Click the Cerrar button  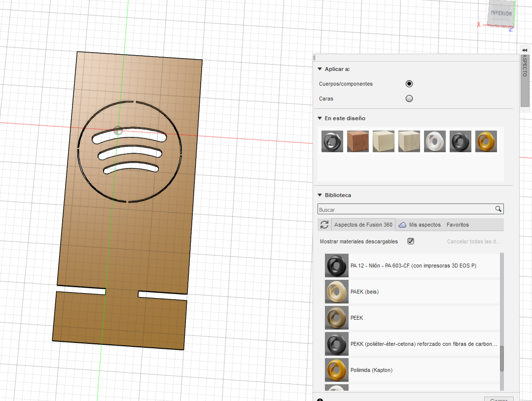click(499, 400)
